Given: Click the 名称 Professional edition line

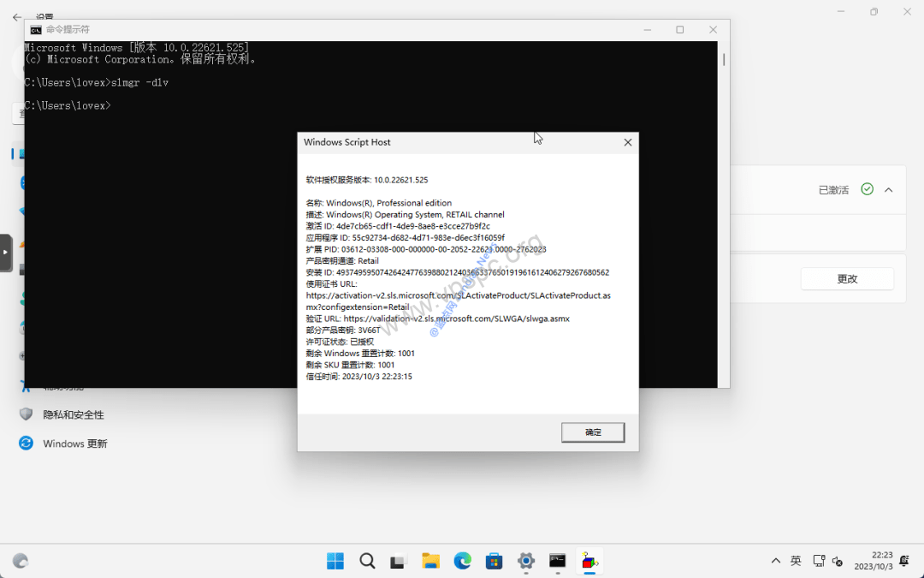Looking at the screenshot, I should [x=379, y=203].
